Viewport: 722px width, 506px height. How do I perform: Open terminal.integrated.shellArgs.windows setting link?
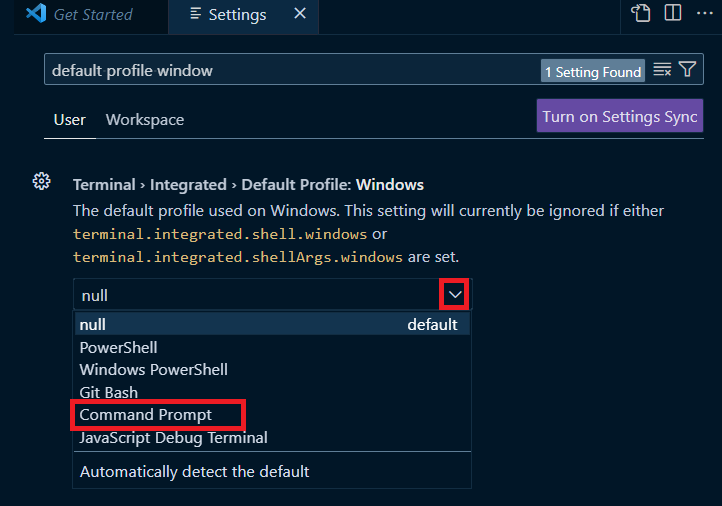(x=238, y=257)
